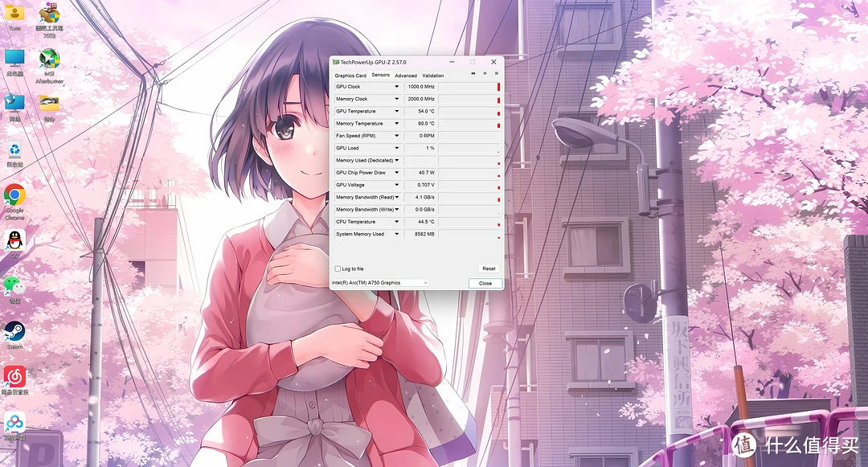The image size is (868, 467).
Task: Open the System Memory Used dropdown
Action: 396,234
